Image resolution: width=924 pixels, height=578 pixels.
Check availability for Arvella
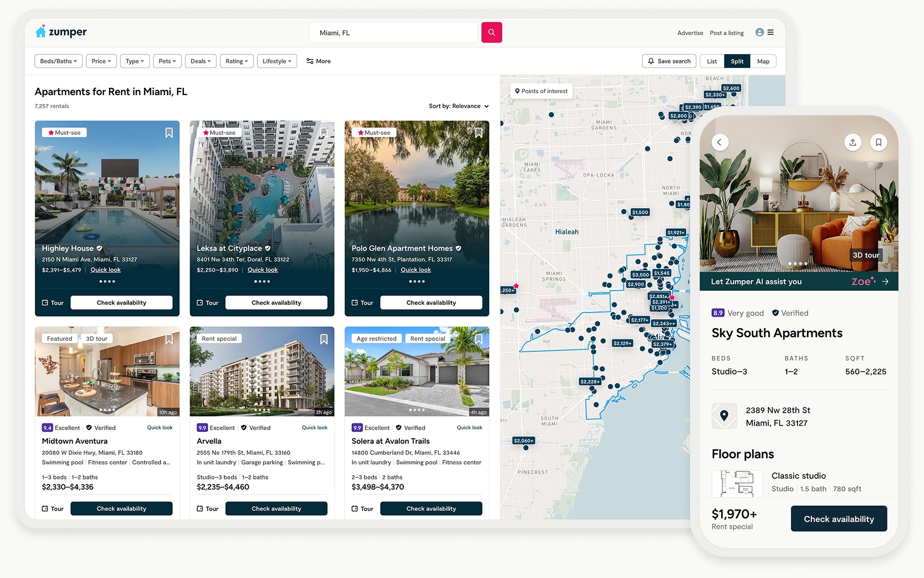click(276, 509)
